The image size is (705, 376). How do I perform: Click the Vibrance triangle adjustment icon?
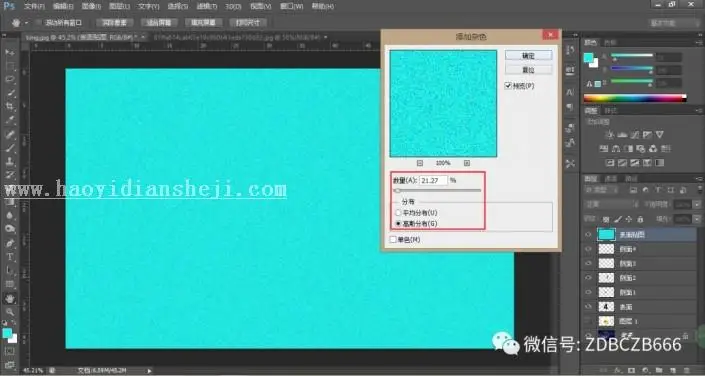point(660,134)
